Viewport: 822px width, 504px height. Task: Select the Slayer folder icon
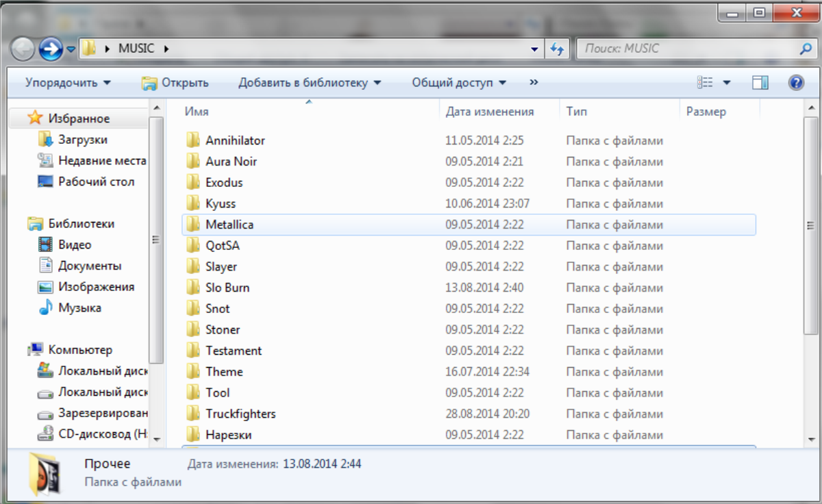192,267
